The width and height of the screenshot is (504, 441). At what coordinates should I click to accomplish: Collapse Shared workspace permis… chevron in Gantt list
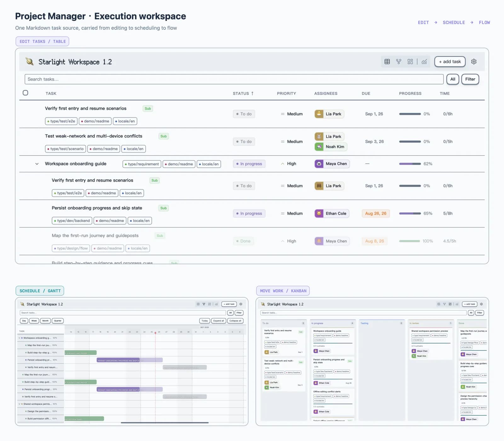[x=19, y=404]
